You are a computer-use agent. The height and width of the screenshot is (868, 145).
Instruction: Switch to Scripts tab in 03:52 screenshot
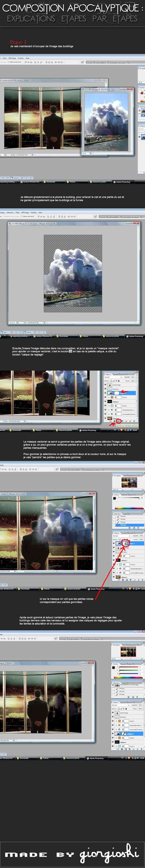125,514
